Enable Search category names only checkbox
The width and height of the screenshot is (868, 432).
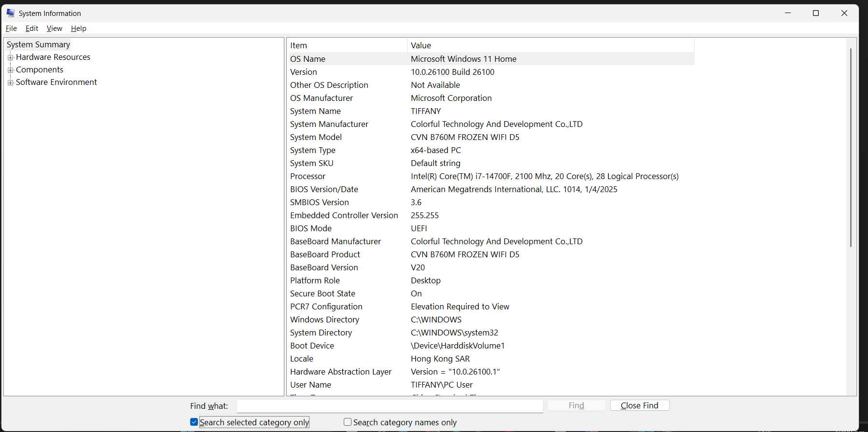tap(348, 422)
